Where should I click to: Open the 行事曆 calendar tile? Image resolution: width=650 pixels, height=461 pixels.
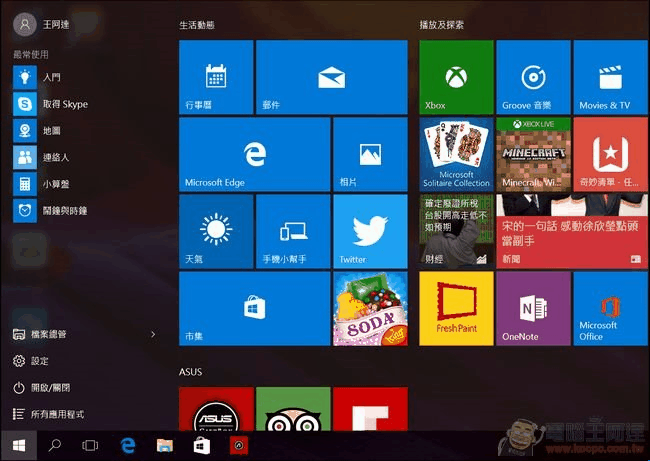point(216,77)
